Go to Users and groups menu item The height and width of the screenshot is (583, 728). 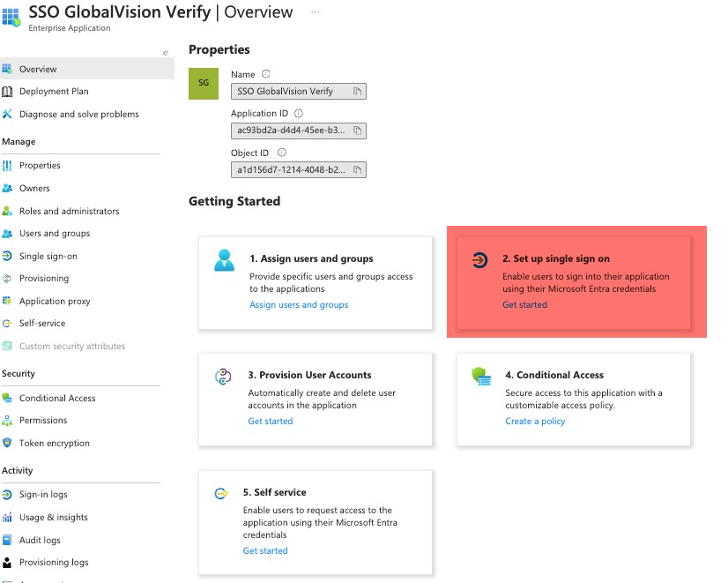(55, 234)
